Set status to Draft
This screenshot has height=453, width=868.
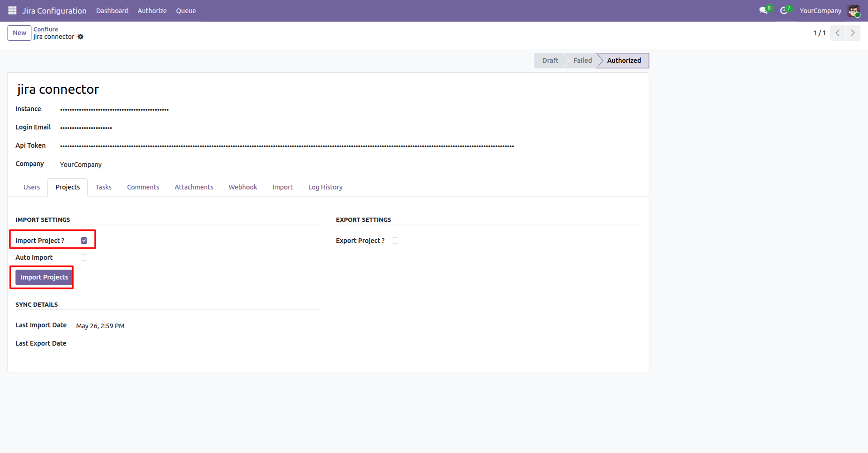pos(550,60)
